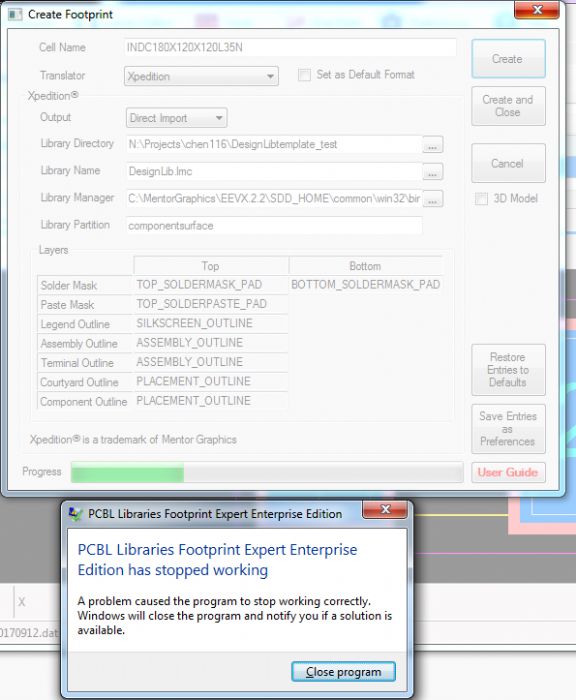
Task: Open the Translator dropdown showing Xpedition
Action: pyautogui.click(x=201, y=76)
